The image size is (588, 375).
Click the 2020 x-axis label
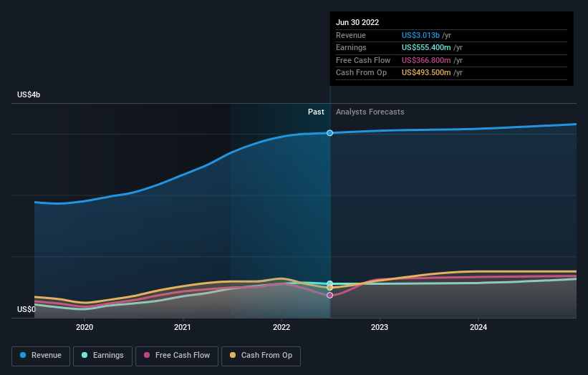pyautogui.click(x=85, y=327)
